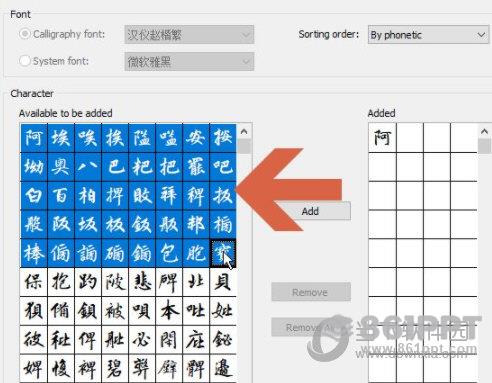Choose the 本 character in the available list

pos(169,311)
